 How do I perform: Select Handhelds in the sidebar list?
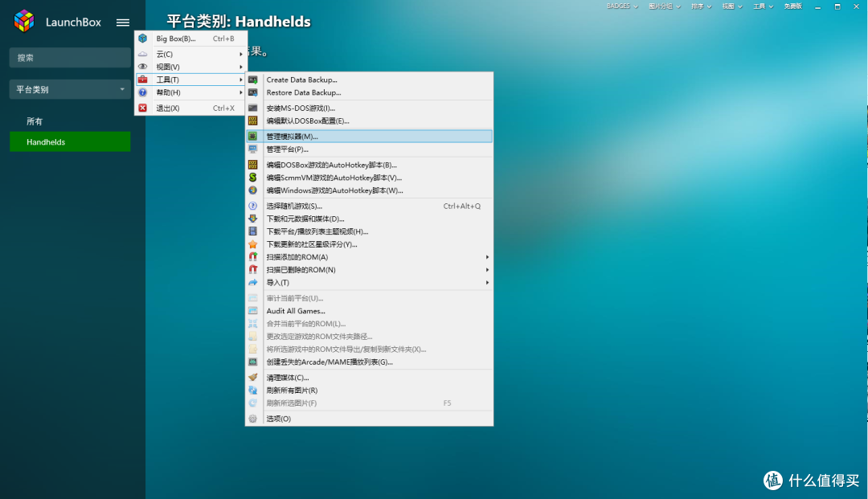[70, 141]
